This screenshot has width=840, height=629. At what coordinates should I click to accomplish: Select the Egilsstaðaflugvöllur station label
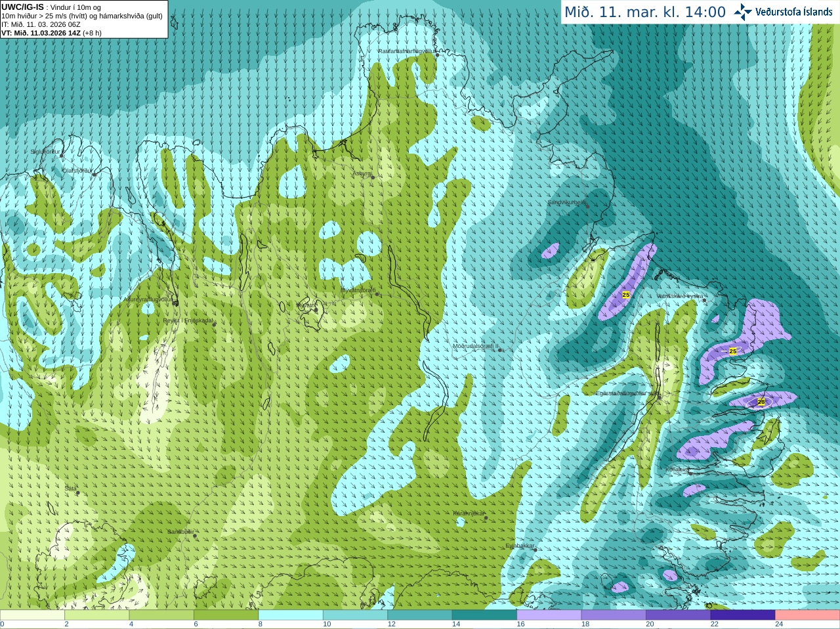click(627, 393)
